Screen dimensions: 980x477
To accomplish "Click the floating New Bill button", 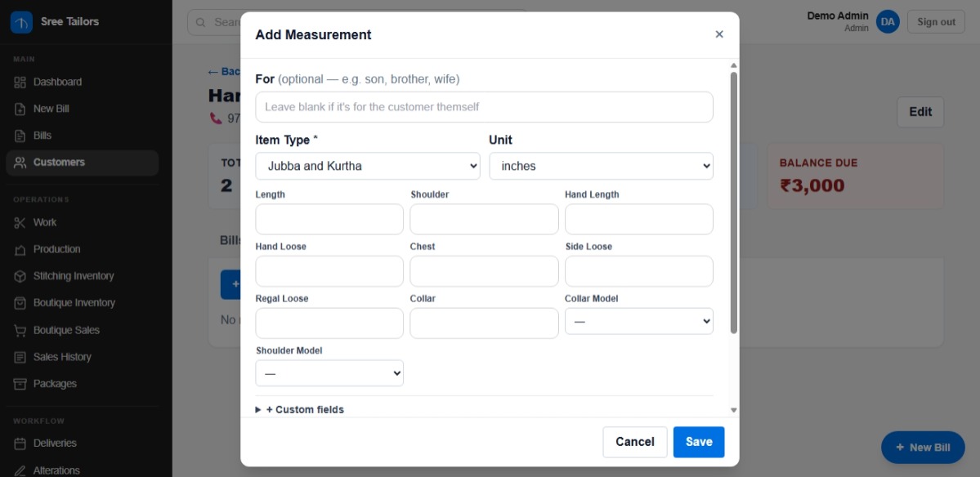I will click(x=923, y=447).
